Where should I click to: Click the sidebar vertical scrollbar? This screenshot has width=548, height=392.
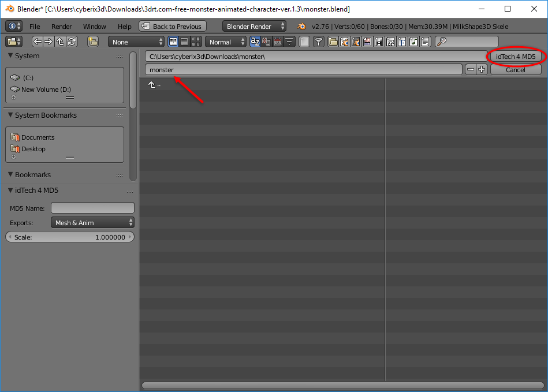133,80
